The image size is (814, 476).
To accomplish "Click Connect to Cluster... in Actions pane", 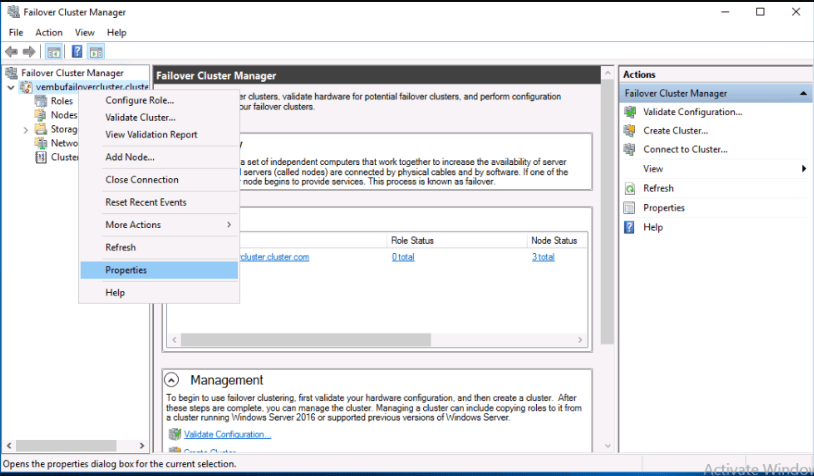I will pyautogui.click(x=685, y=149).
